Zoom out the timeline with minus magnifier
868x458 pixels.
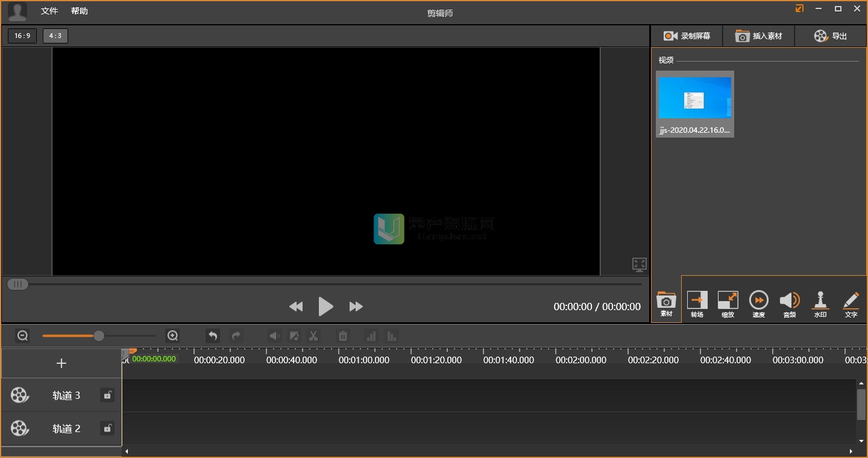coord(23,336)
